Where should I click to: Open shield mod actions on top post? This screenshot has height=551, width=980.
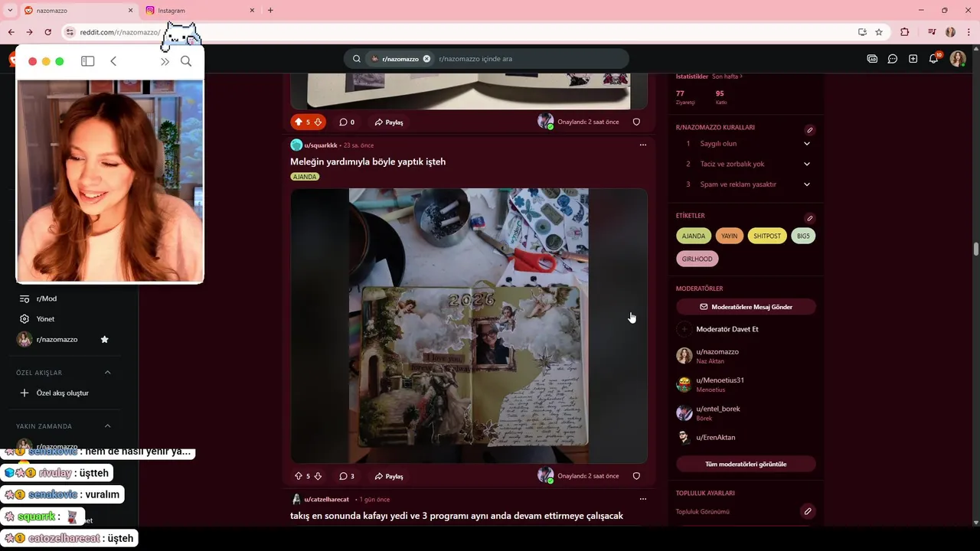636,122
